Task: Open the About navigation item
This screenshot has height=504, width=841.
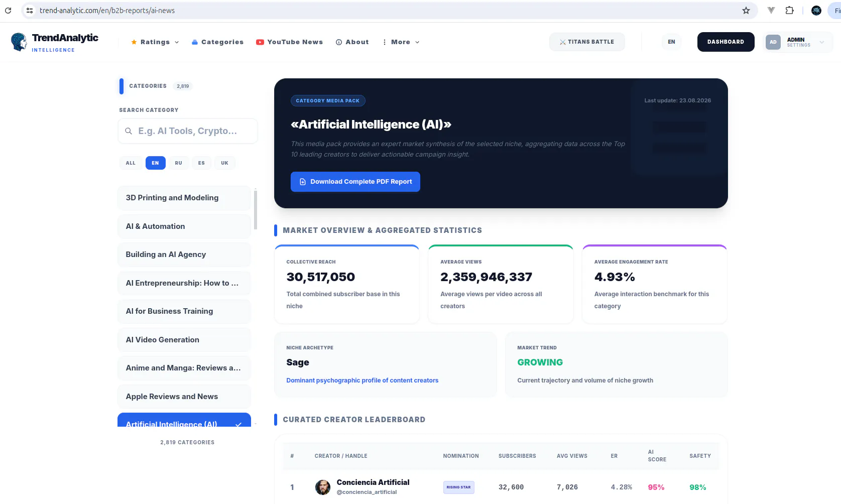Action: point(352,42)
